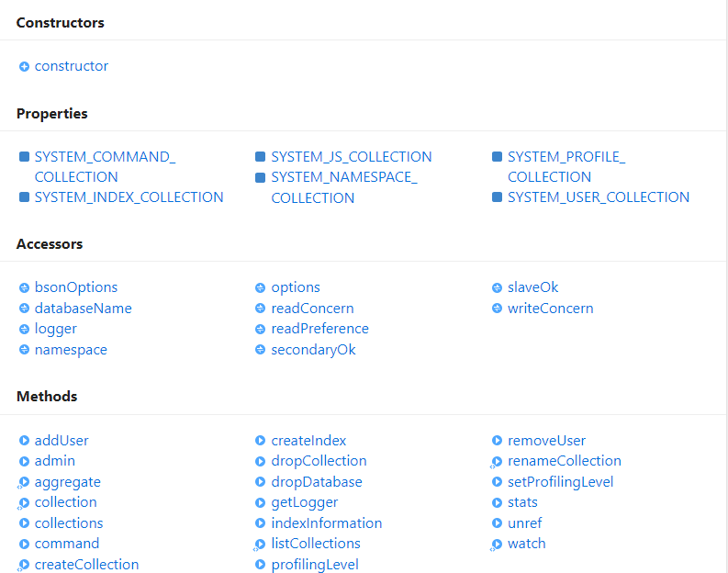
Task: Jump to the listCollections method
Action: pos(315,544)
